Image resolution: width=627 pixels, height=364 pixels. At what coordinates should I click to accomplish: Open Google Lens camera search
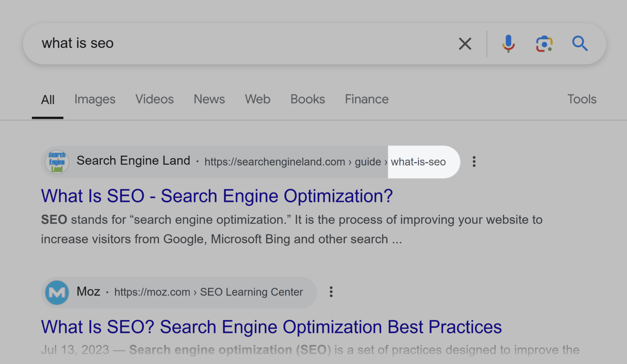click(544, 43)
